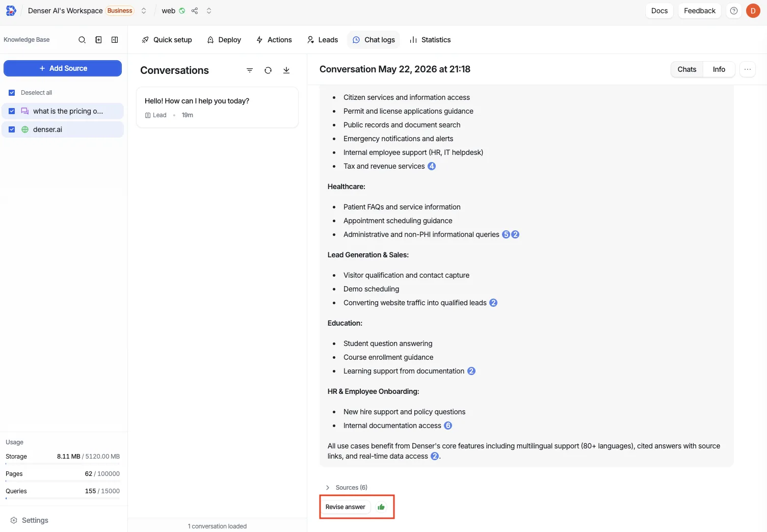The image size is (767, 532).
Task: Click citation 2 after qualified leads
Action: (493, 303)
